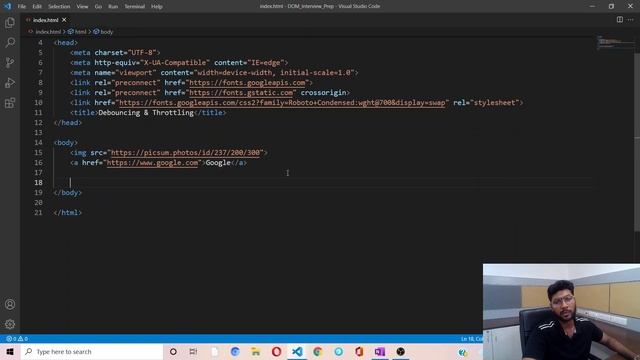Screen dimensions: 640x360
Task: Open the Accounts menu icon
Action: coord(10,304)
